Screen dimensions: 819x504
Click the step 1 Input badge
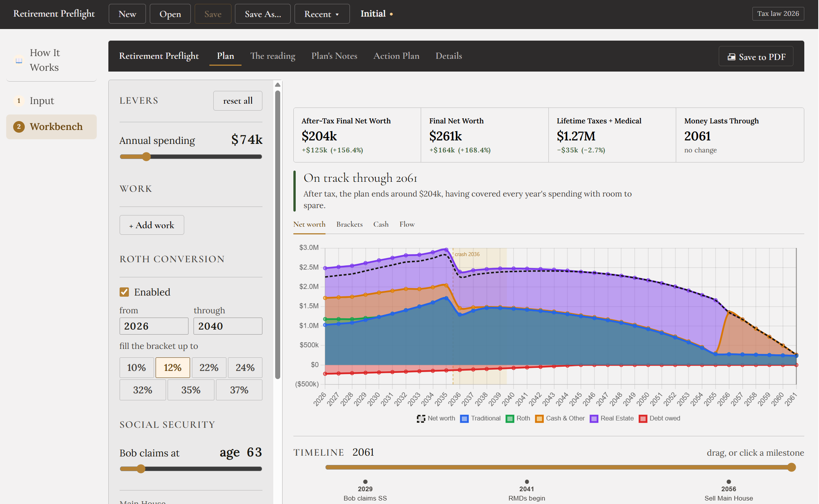pos(19,101)
